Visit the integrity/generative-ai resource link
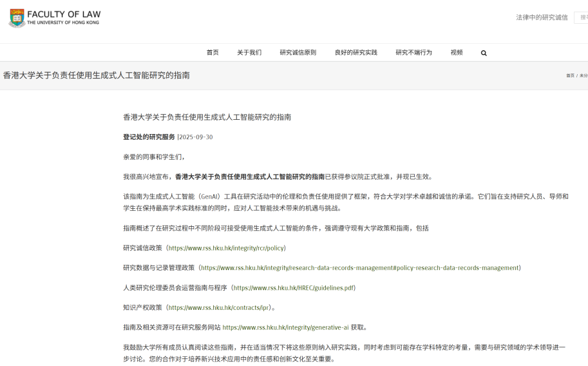588x366 pixels. tap(285, 327)
